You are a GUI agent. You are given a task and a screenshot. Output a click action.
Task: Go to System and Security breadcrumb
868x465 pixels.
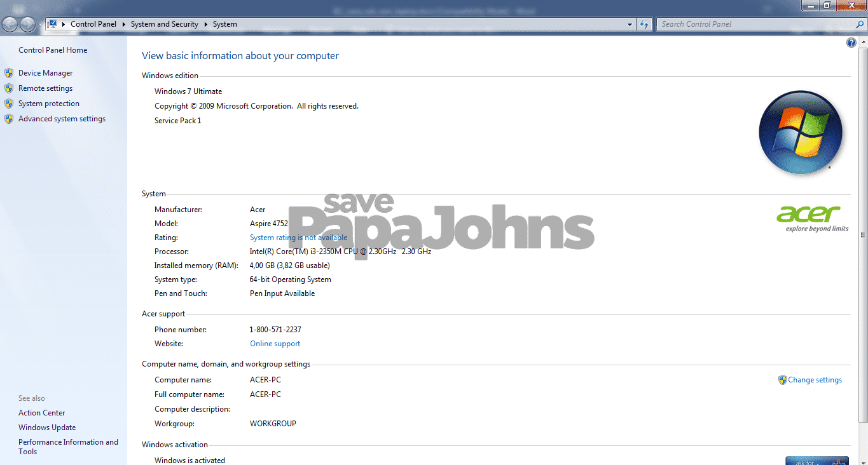coord(164,24)
